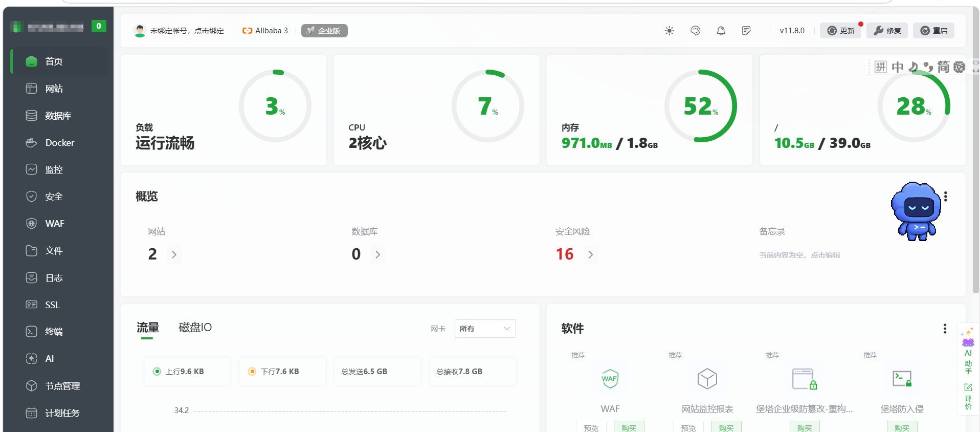Click the 计划任务 calendar icon in sidebar

pos(31,413)
